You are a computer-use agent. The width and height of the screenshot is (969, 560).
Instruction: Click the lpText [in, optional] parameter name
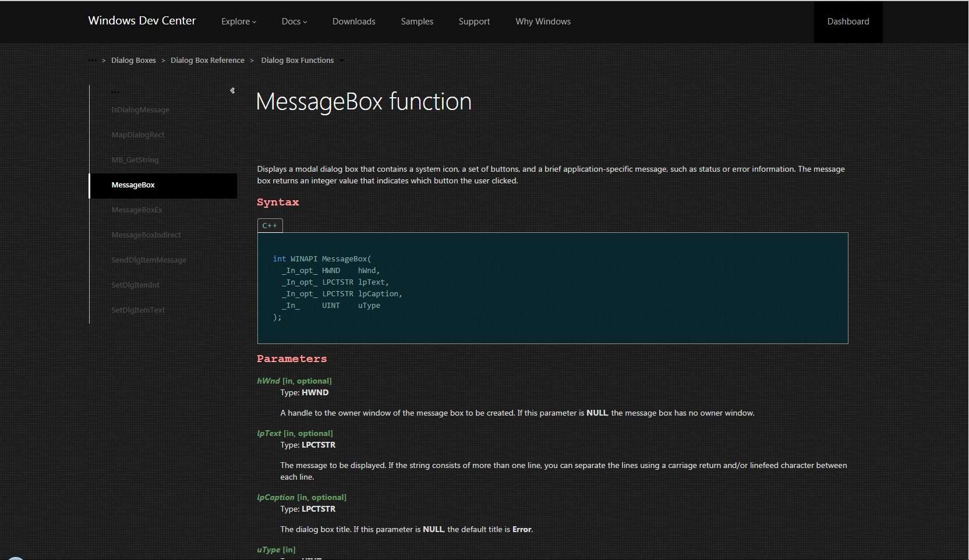[x=295, y=433]
